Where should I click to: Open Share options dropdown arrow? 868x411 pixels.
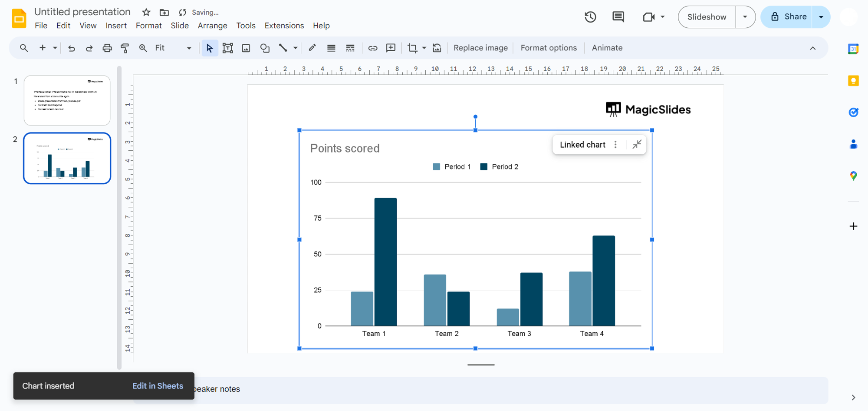point(821,17)
